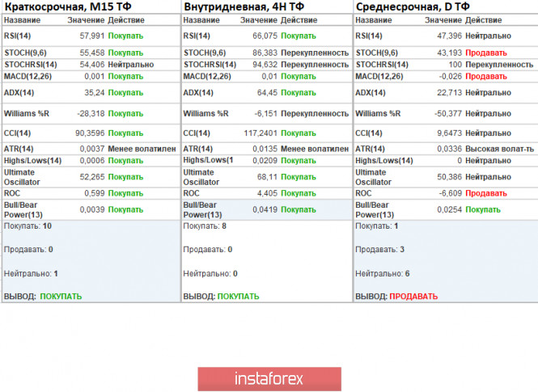Click the instaforex logo banner
The image size is (538, 392).
[x=269, y=378]
